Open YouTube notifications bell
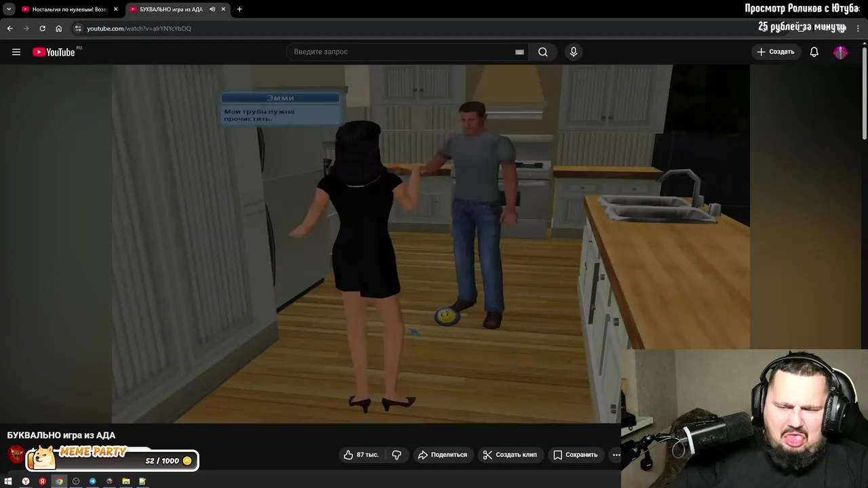 click(x=814, y=52)
